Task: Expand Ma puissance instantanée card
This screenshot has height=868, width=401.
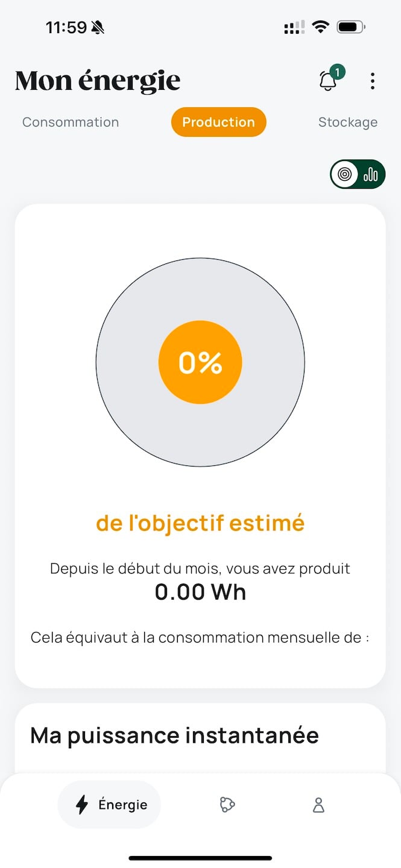Action: pyautogui.click(x=174, y=735)
